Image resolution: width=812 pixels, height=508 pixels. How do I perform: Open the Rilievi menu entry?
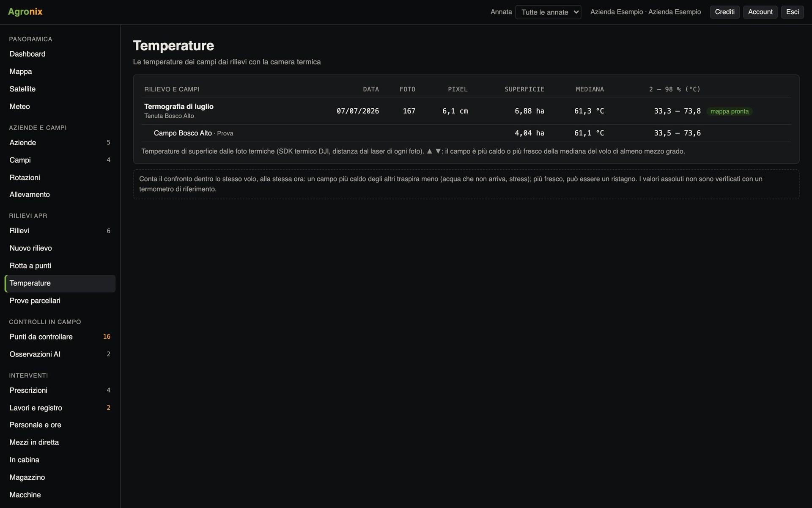pos(60,231)
